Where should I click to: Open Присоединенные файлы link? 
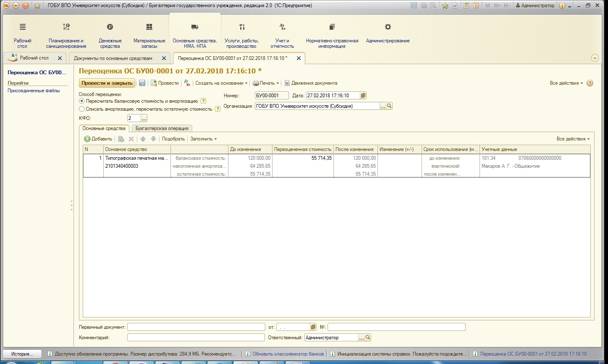click(34, 91)
